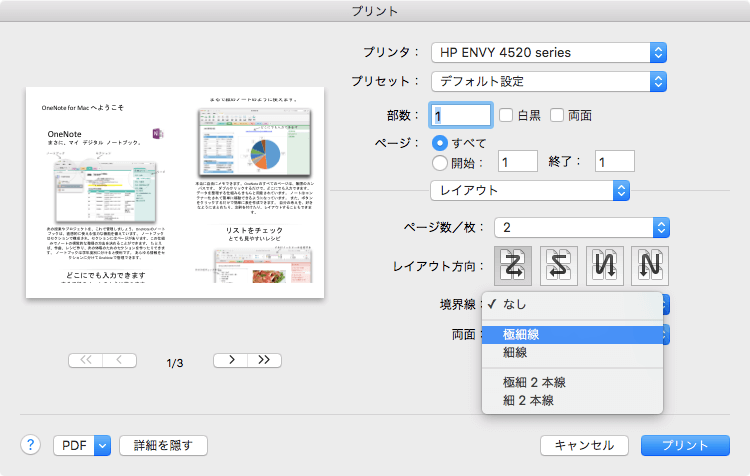Select reversed-N top-to-bottom layout direction icon
The height and width of the screenshot is (476, 750).
point(605,266)
